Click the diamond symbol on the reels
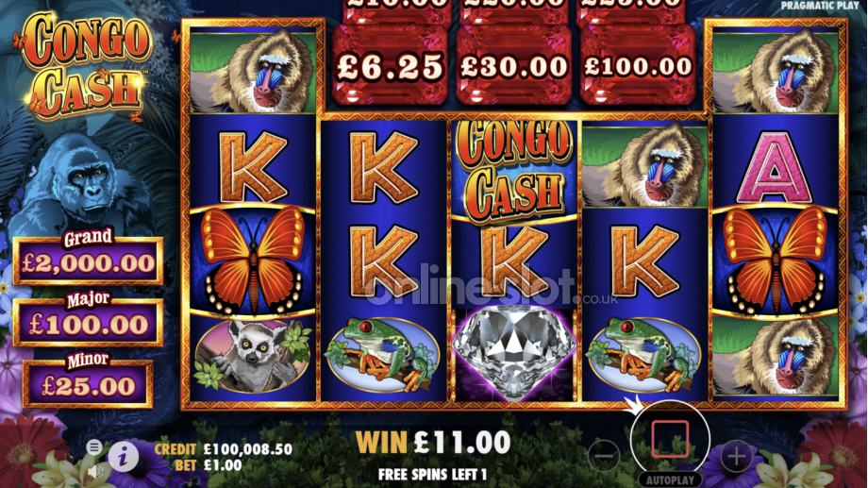 tap(513, 353)
